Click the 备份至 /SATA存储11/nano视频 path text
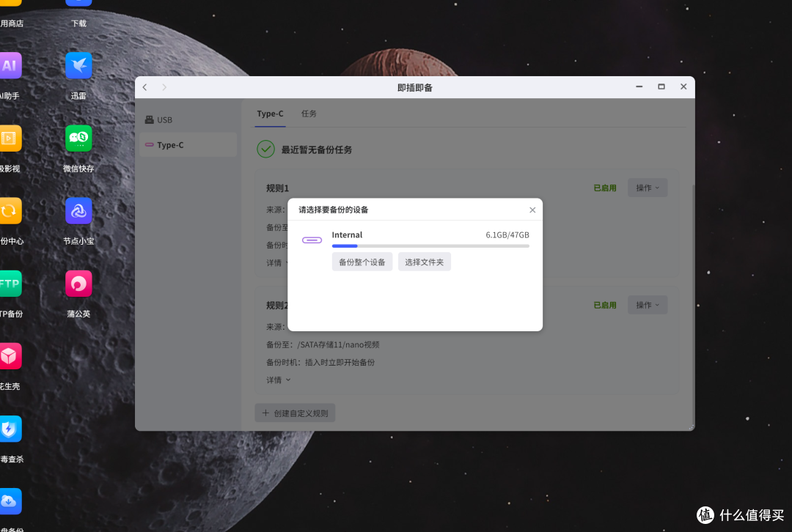The width and height of the screenshot is (792, 532). click(323, 344)
